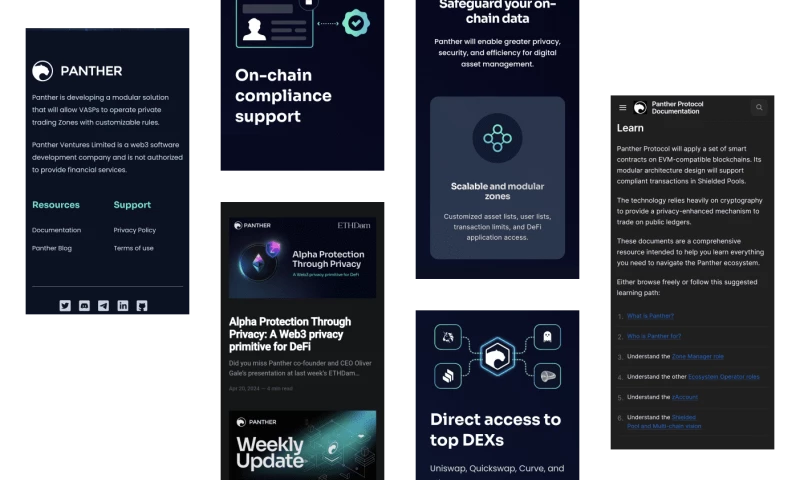
Task: Click the Learn heading in documentation
Action: coord(630,128)
